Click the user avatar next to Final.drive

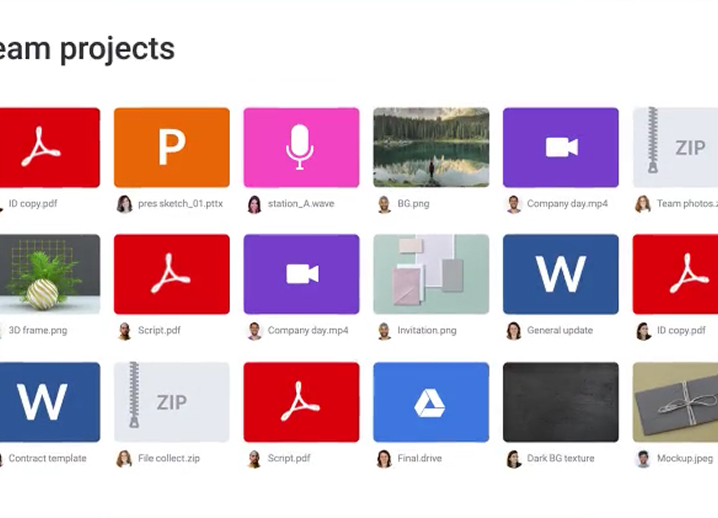(384, 459)
